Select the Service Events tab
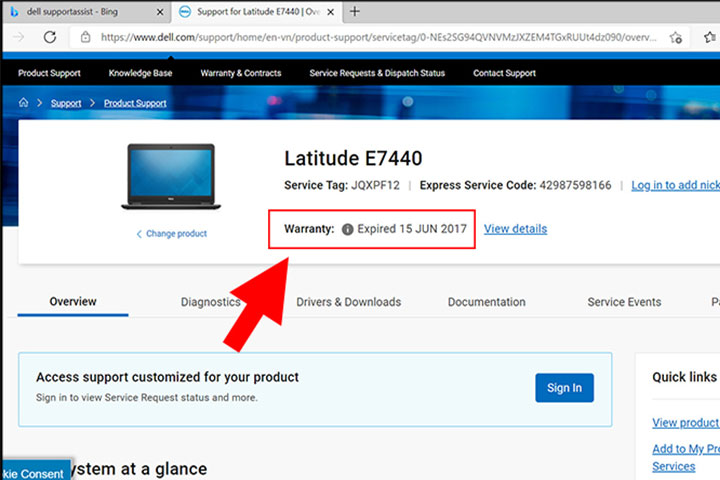Image resolution: width=720 pixels, height=480 pixels. [624, 302]
